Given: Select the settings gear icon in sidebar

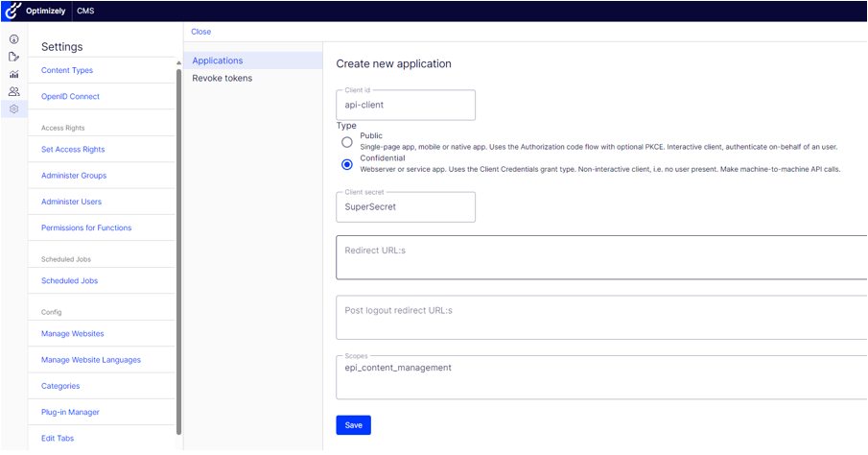Looking at the screenshot, I should pyautogui.click(x=13, y=108).
